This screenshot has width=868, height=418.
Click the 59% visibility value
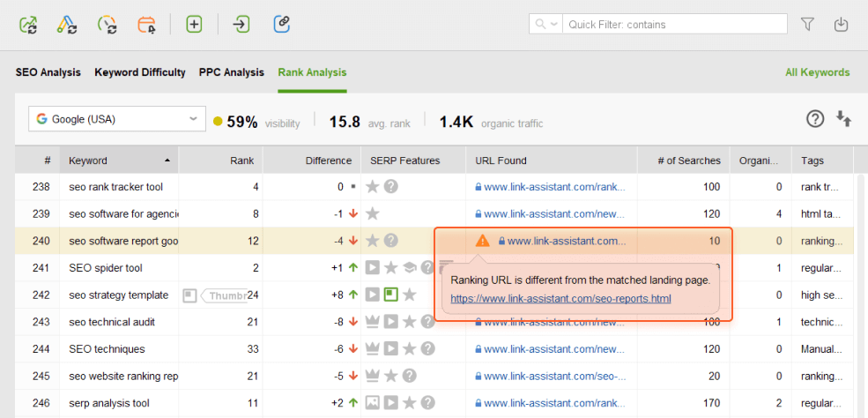pyautogui.click(x=242, y=123)
